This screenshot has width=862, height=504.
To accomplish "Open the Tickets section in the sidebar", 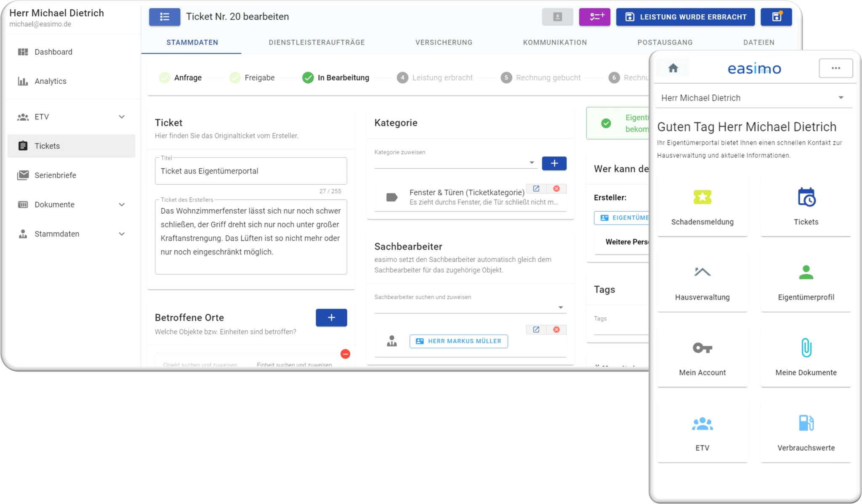I will (x=47, y=146).
